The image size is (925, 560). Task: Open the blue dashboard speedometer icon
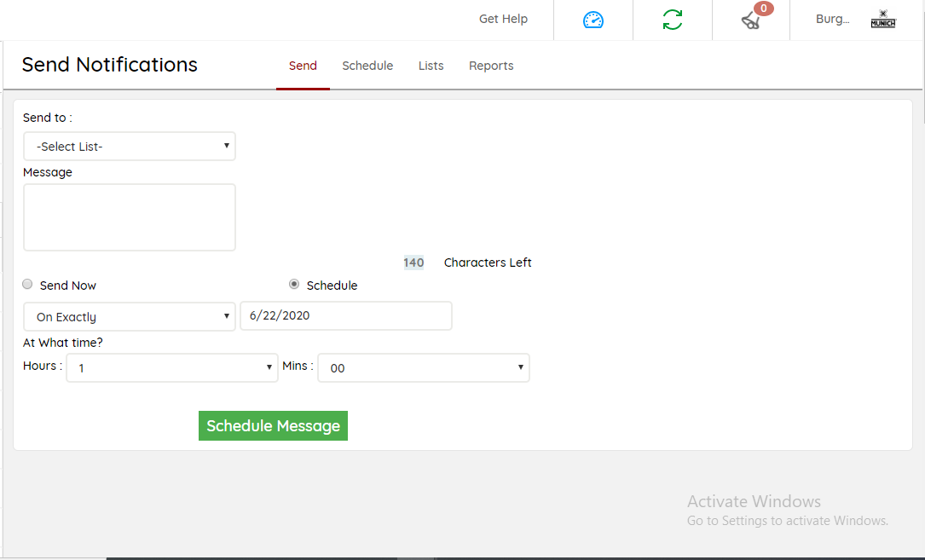[593, 20]
